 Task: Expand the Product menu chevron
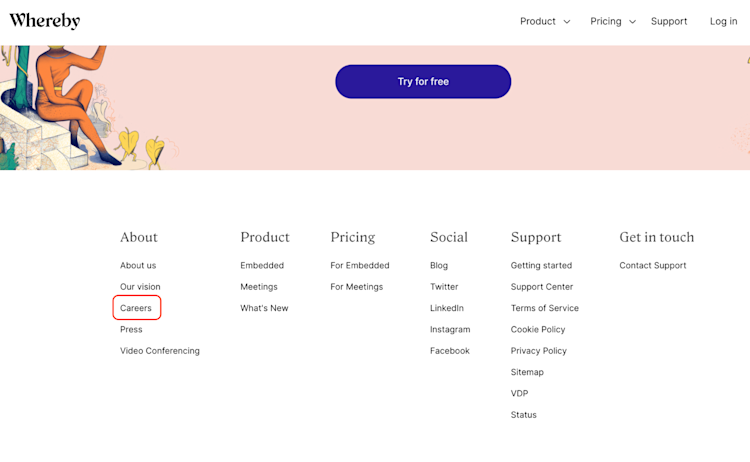[567, 22]
